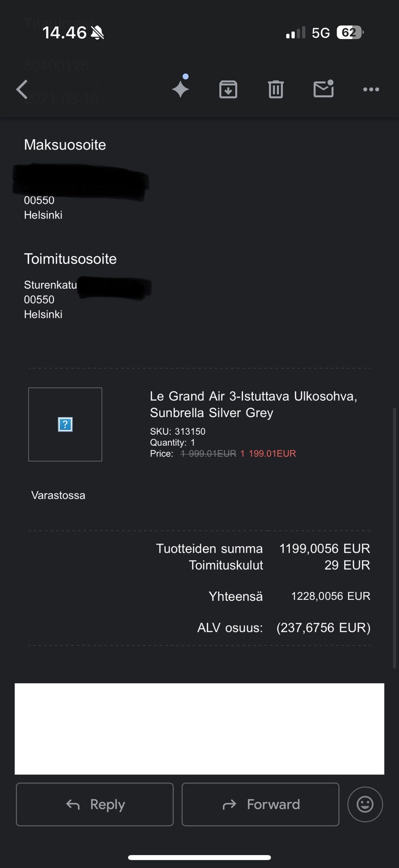Viewport: 399px width, 868px height.
Task: Tap the discounted price 1 199.01EUR
Action: point(268,453)
